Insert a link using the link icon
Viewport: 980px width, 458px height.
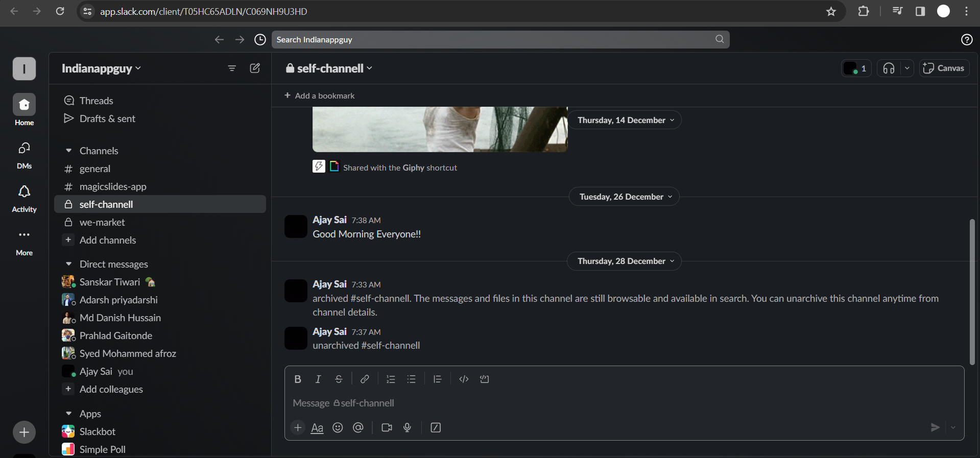pyautogui.click(x=365, y=379)
